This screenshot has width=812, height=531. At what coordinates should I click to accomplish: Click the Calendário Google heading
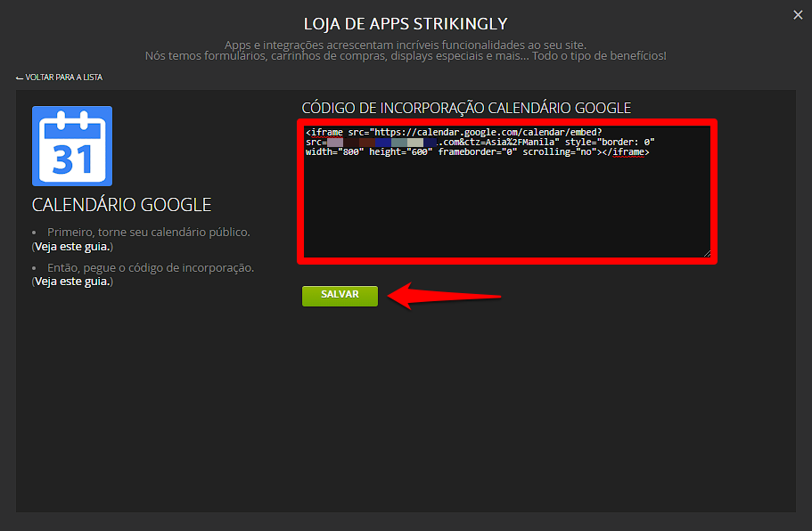coord(122,205)
